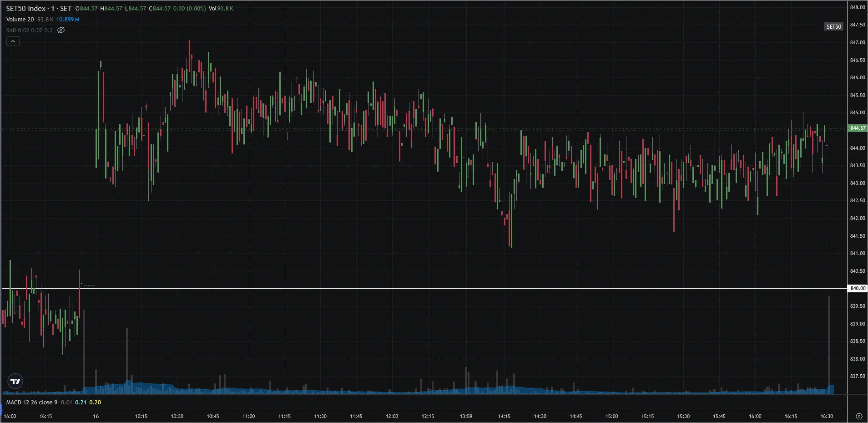
Task: Select the SAR 0.02 0.02 0.2 indicator label
Action: click(x=29, y=31)
